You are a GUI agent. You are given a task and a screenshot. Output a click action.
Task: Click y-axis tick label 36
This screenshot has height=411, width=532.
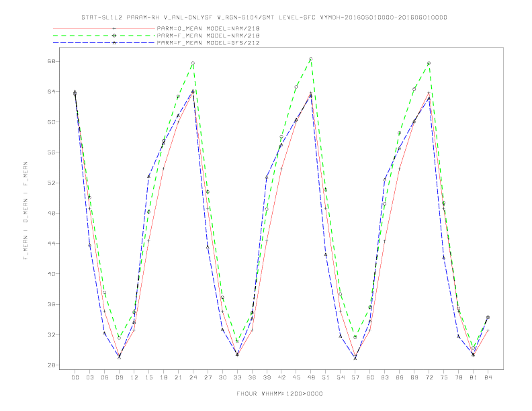52,304
